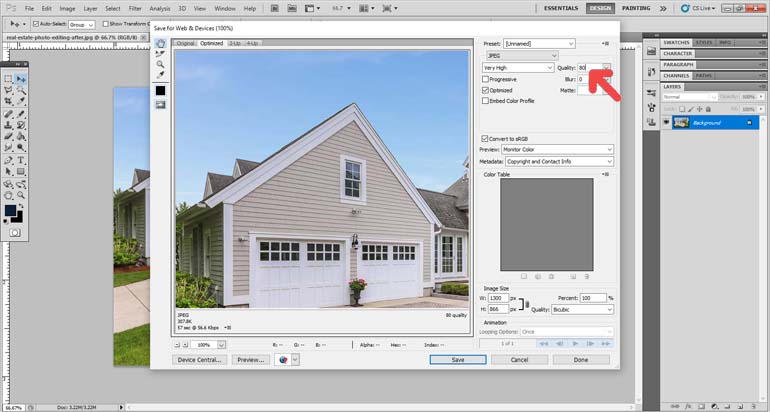Open Optimize menu icon next to Preset
Screen dimensions: 770x412
pyautogui.click(x=605, y=44)
